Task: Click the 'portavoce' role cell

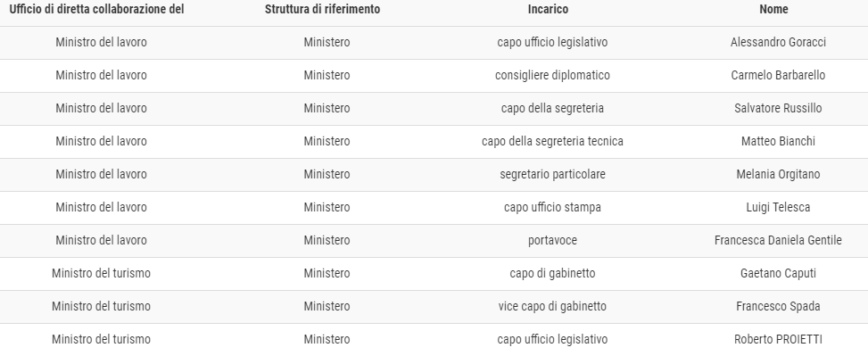Action: coord(552,240)
